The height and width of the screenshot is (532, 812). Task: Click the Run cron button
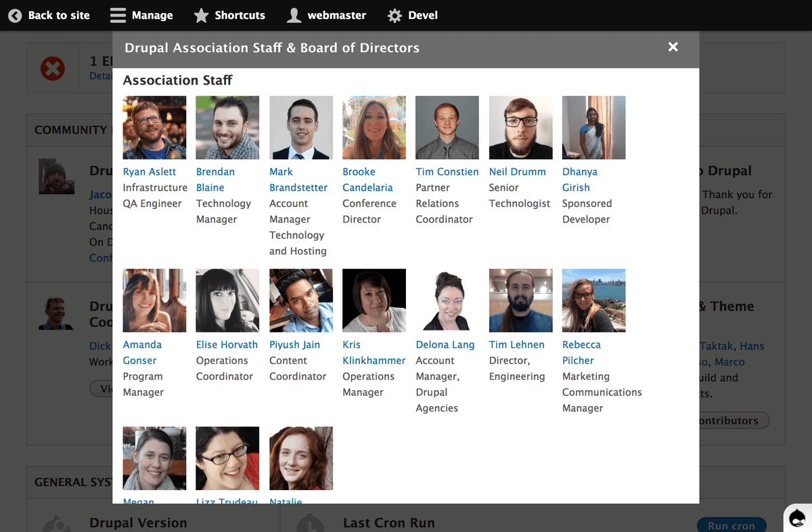tap(731, 525)
